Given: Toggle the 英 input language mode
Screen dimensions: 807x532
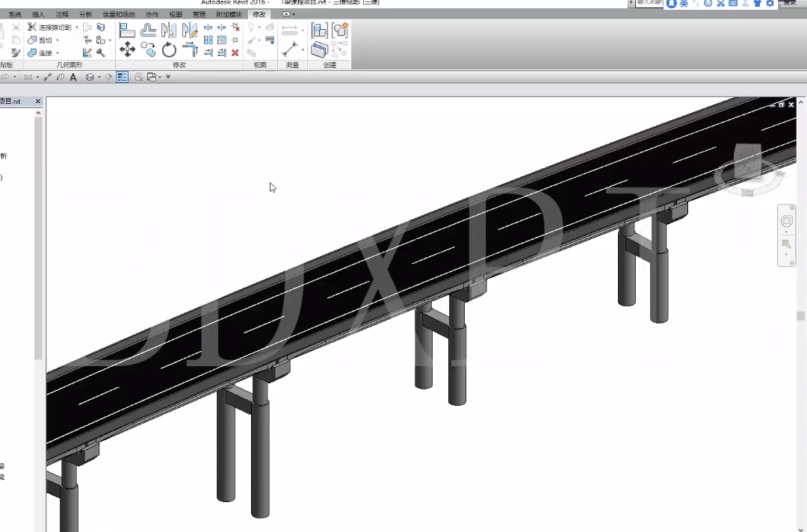Looking at the screenshot, I should click(684, 4).
